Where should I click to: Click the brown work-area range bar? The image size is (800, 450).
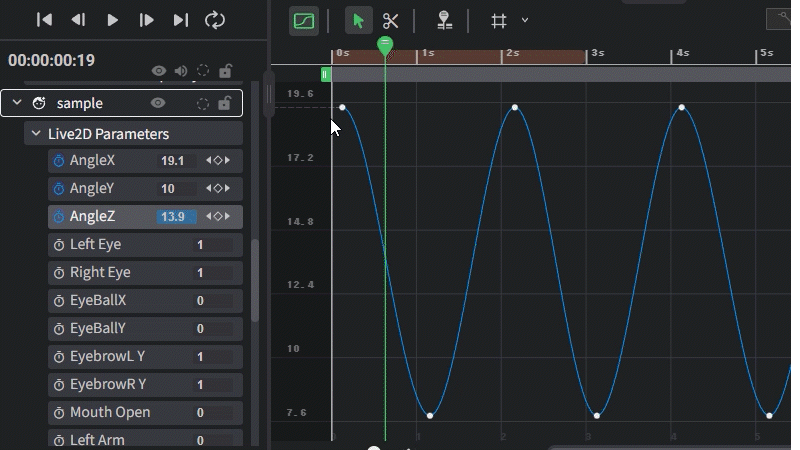[x=458, y=57]
